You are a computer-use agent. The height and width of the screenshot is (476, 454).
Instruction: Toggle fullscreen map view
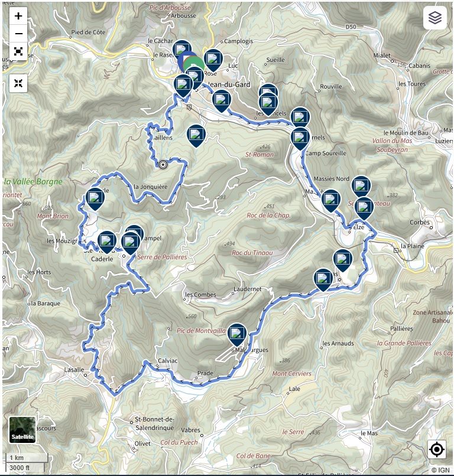point(18,51)
